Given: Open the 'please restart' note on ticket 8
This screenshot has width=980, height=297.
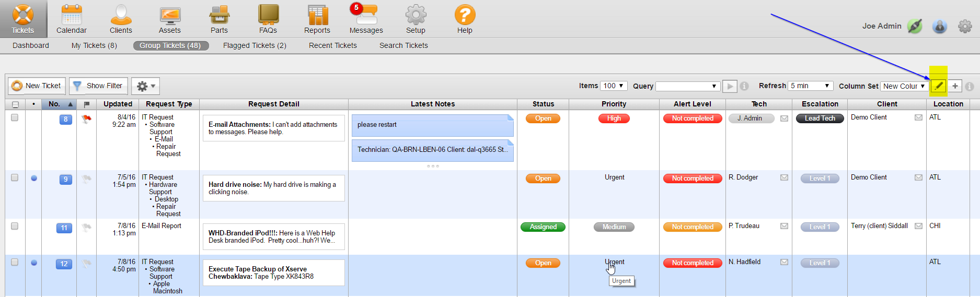Looking at the screenshot, I should point(433,125).
